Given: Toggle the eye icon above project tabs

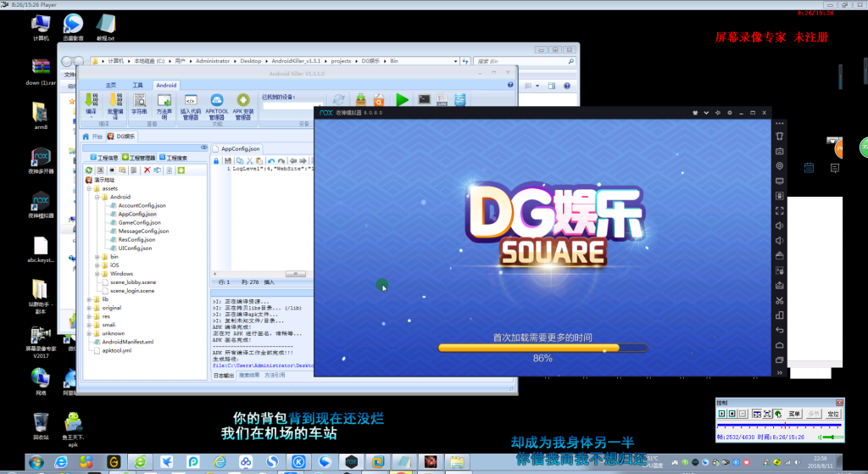Looking at the screenshot, I should pyautogui.click(x=203, y=148).
